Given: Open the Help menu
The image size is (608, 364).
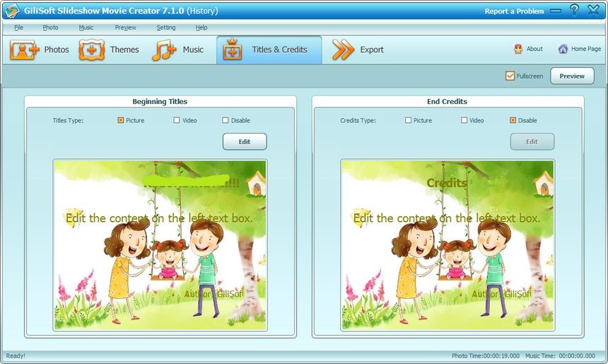Looking at the screenshot, I should 201,28.
